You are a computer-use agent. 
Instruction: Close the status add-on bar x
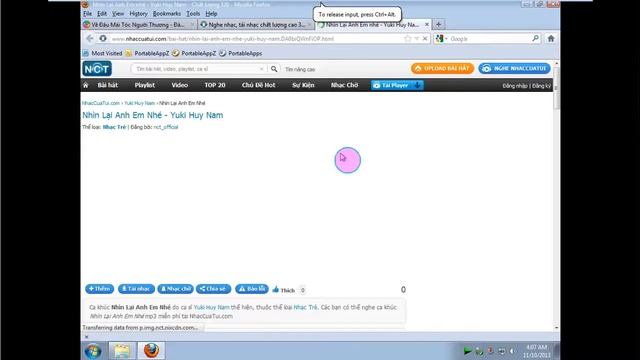tap(86, 337)
